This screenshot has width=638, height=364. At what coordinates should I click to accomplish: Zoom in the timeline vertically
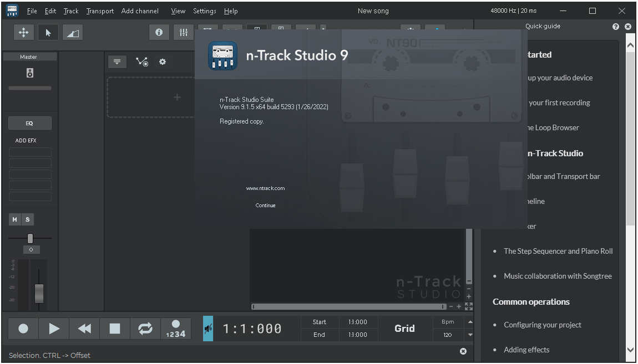pos(469,296)
